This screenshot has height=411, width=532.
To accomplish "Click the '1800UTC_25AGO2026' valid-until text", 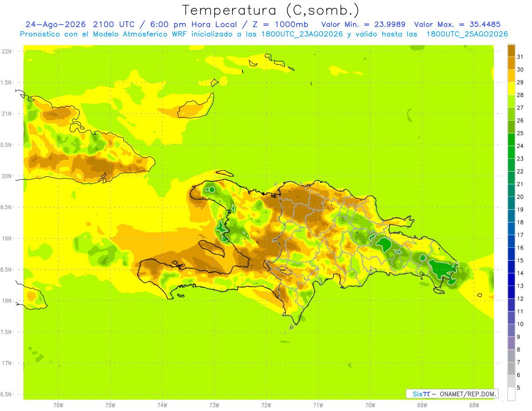I will pyautogui.click(x=467, y=34).
